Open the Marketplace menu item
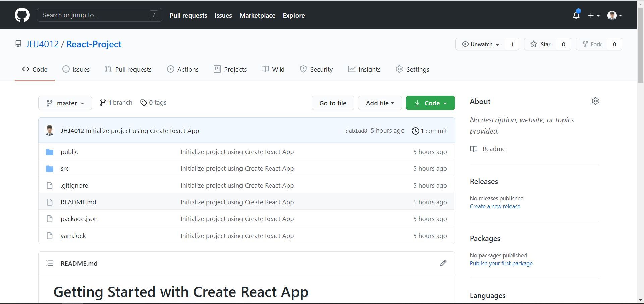Screen dimensions: 644x304 coord(257,15)
